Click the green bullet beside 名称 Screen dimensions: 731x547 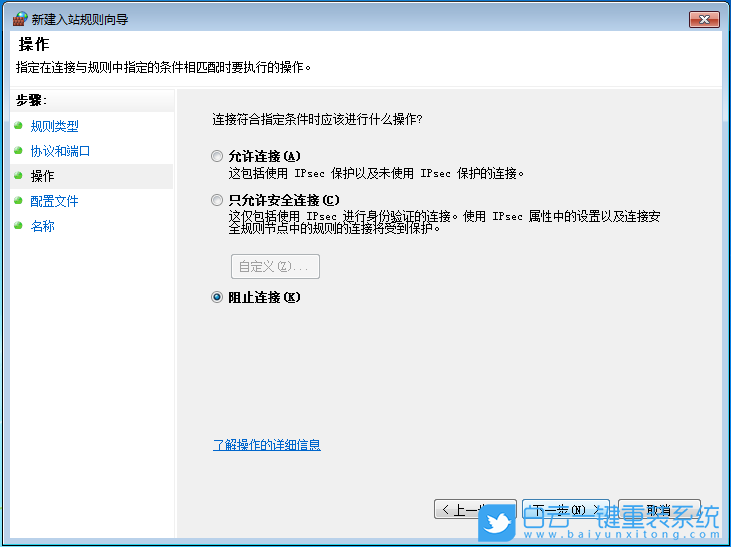(18, 226)
